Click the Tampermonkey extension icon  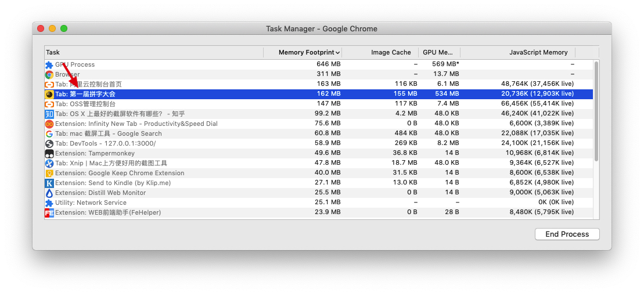(x=49, y=154)
